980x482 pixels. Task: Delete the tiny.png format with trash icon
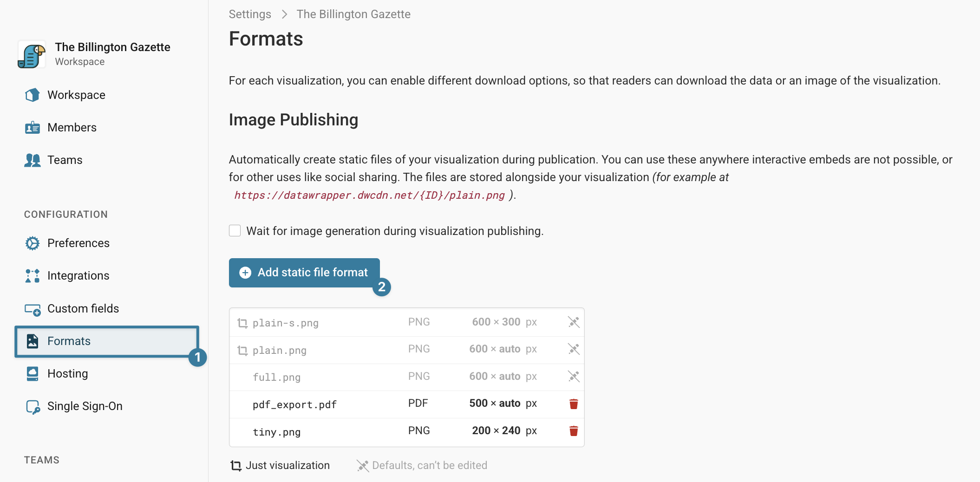pyautogui.click(x=574, y=431)
